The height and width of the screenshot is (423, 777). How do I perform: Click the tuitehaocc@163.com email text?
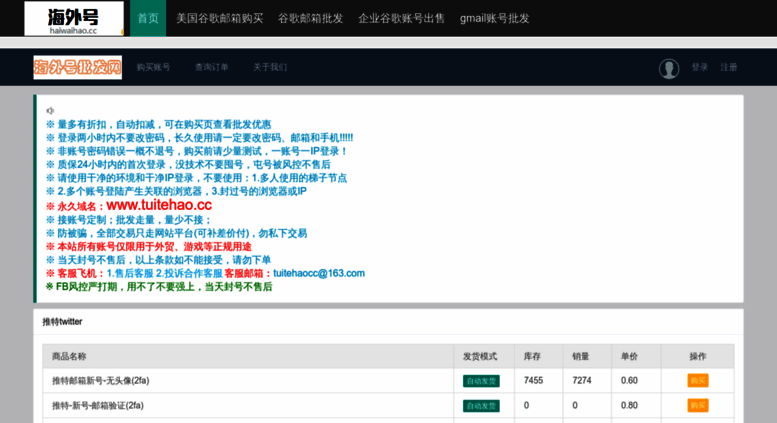(319, 273)
